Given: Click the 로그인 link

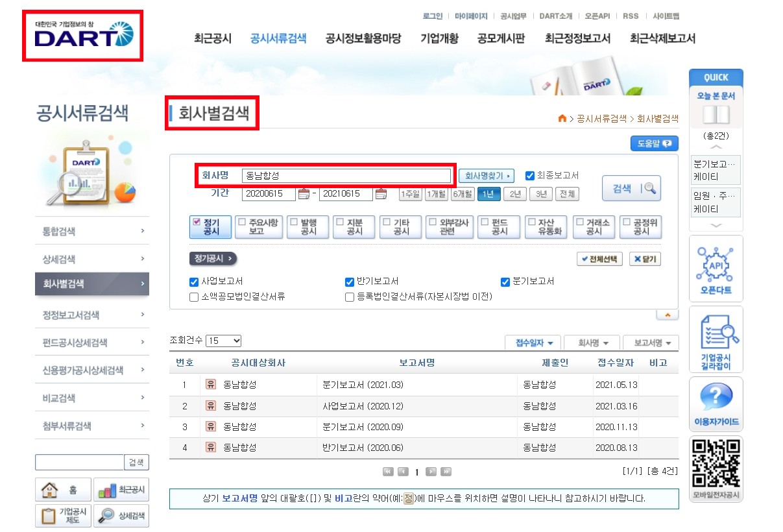Looking at the screenshot, I should pos(433,16).
